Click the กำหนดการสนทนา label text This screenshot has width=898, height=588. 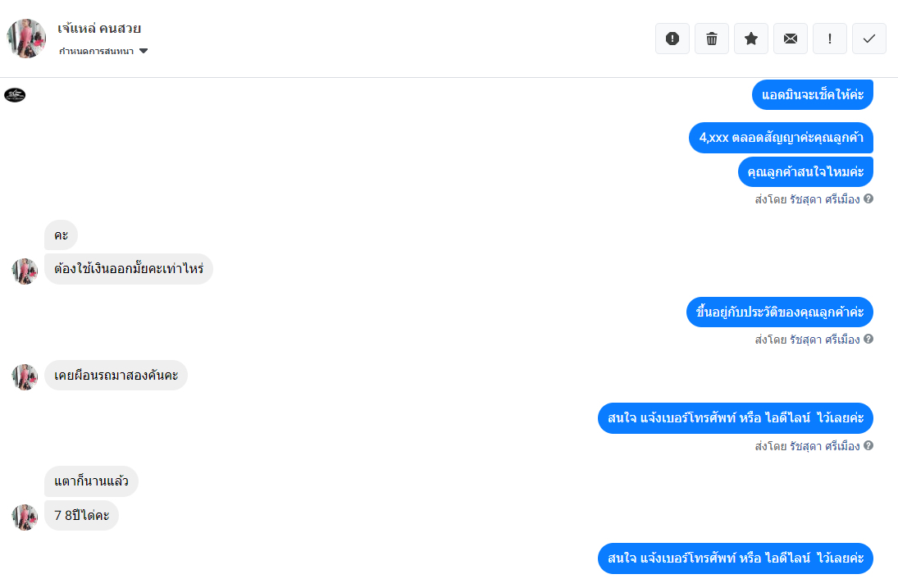[x=96, y=51]
